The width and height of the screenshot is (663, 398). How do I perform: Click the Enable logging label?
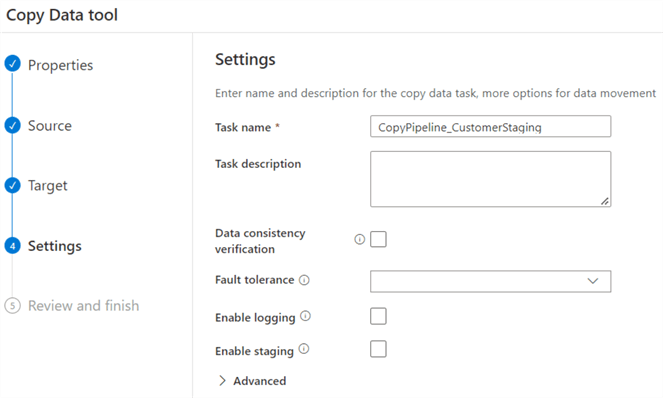[255, 318]
